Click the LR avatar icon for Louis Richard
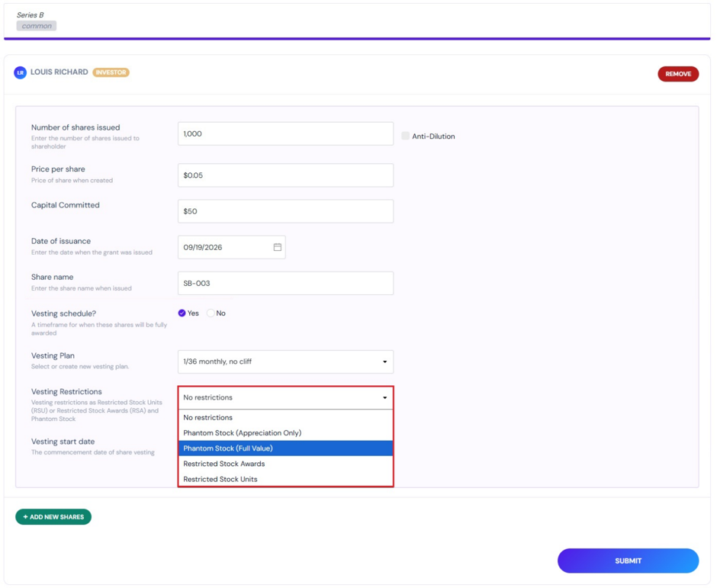This screenshot has height=588, width=717. [x=20, y=72]
